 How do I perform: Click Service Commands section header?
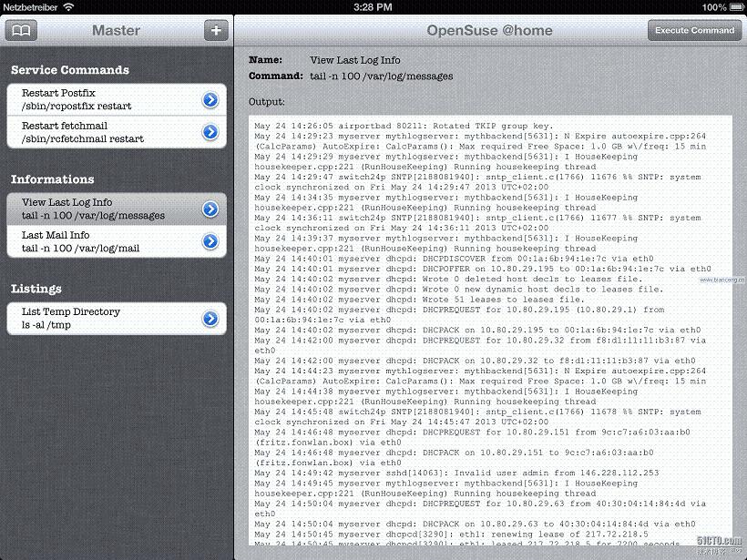pos(70,70)
